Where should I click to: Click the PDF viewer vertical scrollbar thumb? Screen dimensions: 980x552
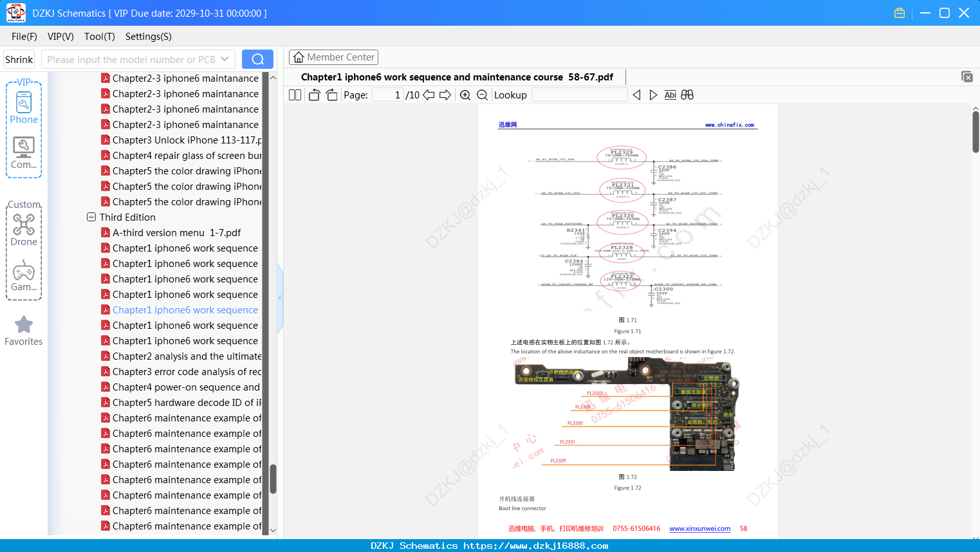pyautogui.click(x=975, y=132)
